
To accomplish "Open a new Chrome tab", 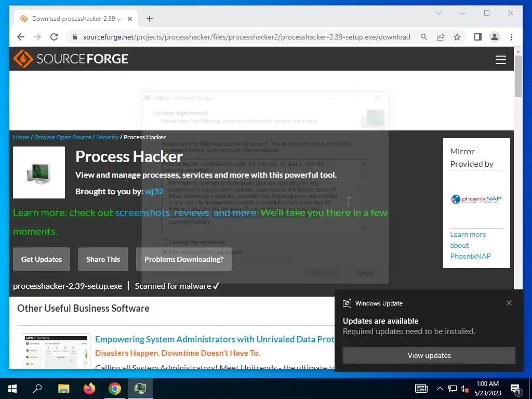I will coord(150,19).
